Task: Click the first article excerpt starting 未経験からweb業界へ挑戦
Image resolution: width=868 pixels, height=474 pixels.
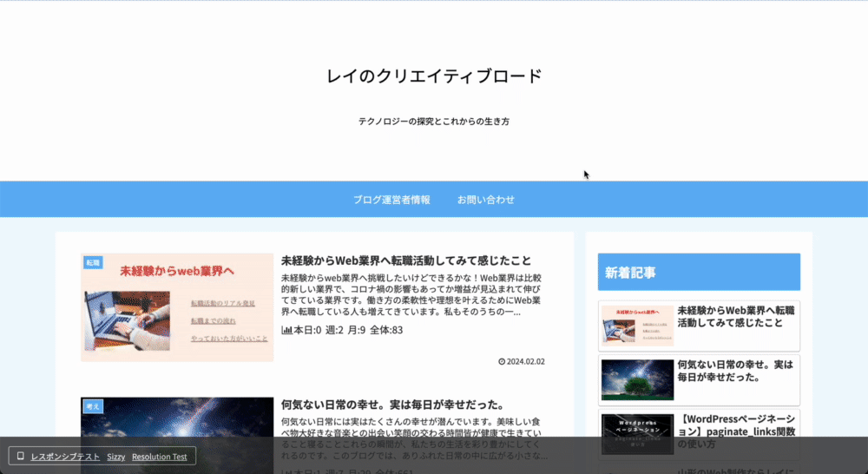Action: 411,294
